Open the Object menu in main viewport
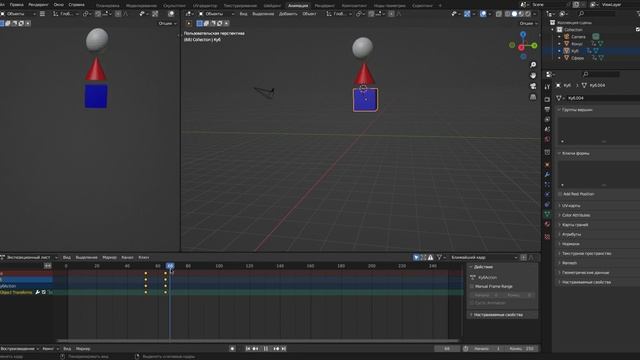This screenshot has width=640, height=360. tap(309, 14)
